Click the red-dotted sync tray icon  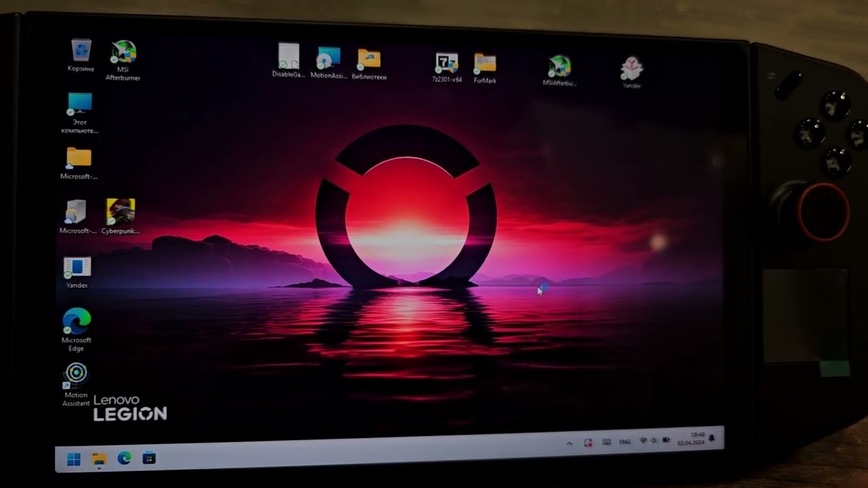588,443
